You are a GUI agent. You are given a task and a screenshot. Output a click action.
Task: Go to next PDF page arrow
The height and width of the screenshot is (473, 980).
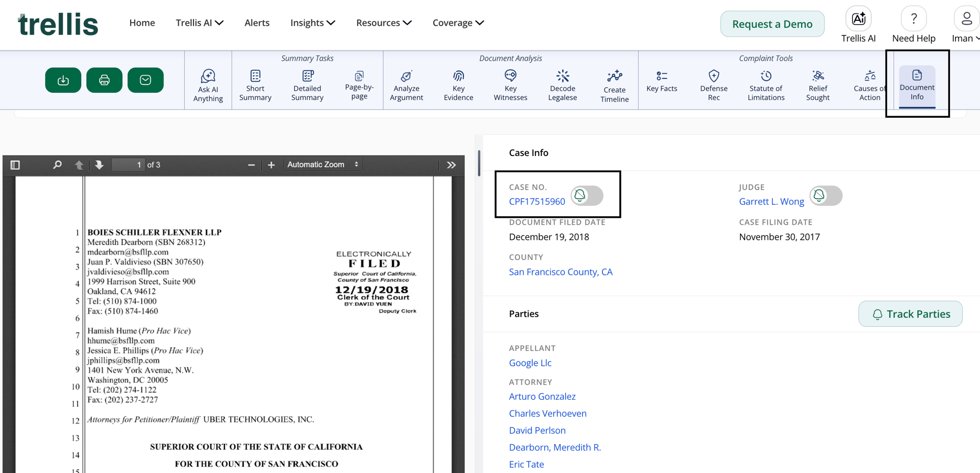pos(99,165)
